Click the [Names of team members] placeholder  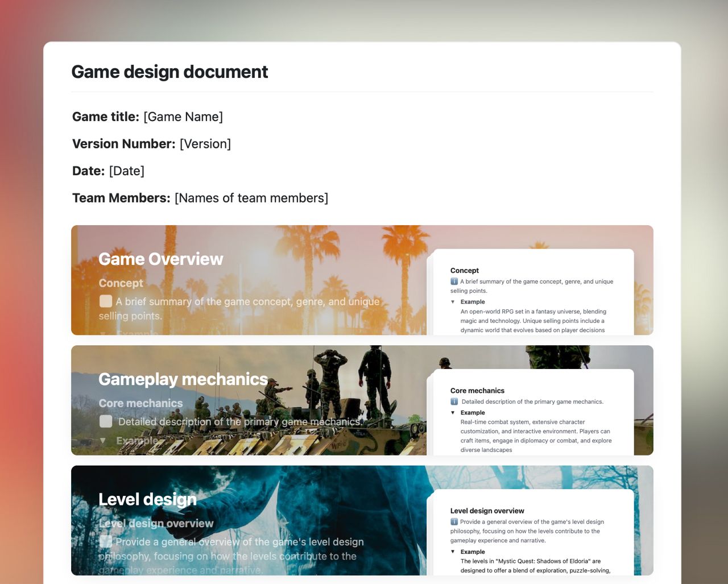point(251,198)
